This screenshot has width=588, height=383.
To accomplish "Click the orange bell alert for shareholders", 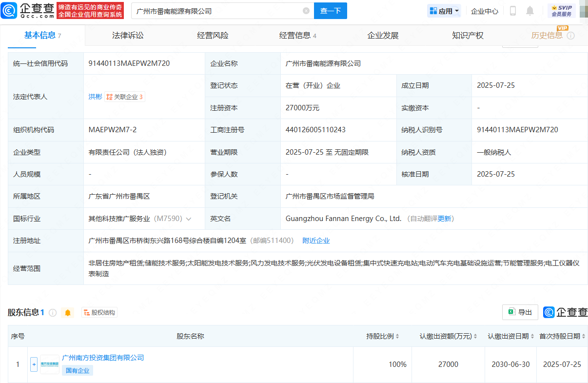I will click(68, 312).
